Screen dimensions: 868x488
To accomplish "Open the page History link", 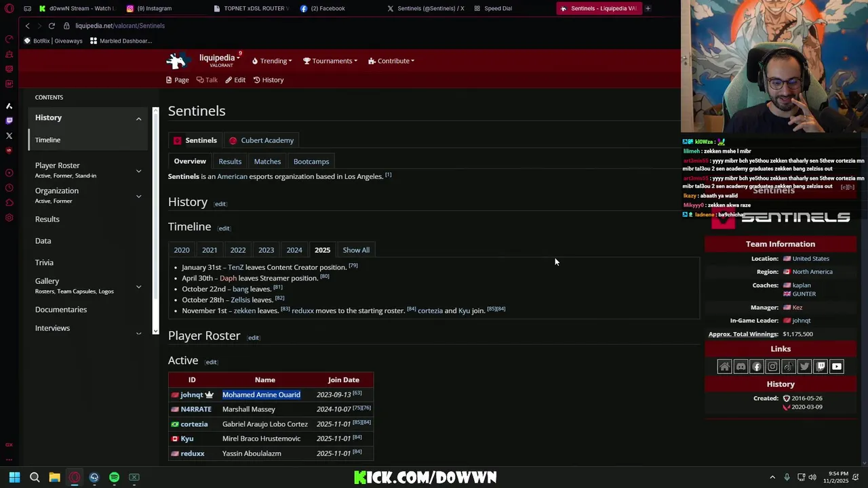I will point(269,80).
